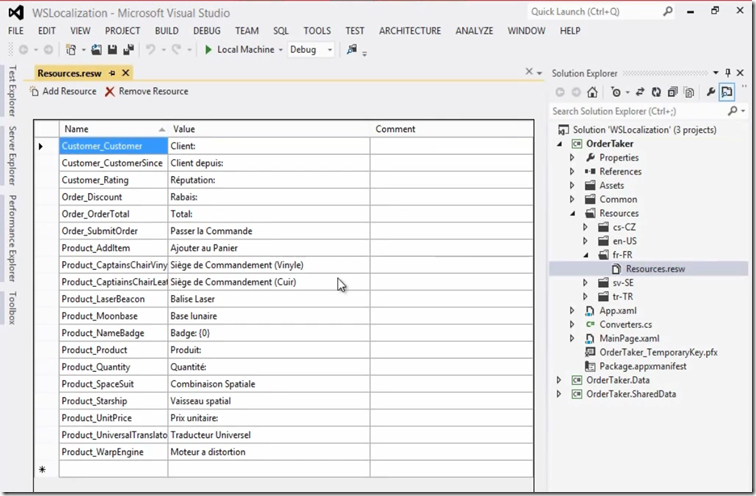Select MainPage.xaml in Solution Explorer
Viewport: 756px width, 496px height.
click(x=629, y=338)
